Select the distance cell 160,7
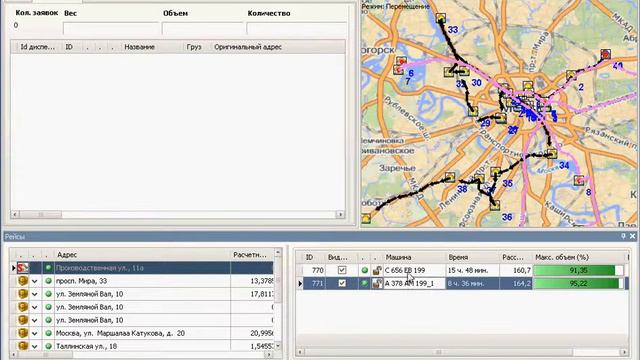This screenshot has height=360, width=640. coord(516,270)
